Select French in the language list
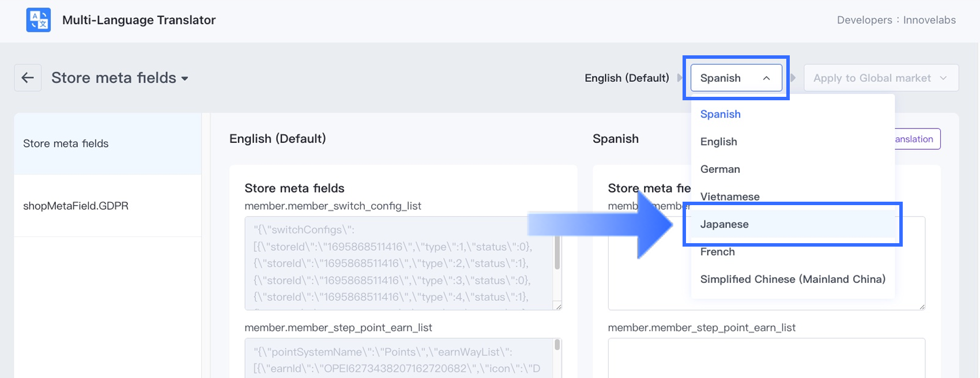The width and height of the screenshot is (980, 378). coord(717,252)
